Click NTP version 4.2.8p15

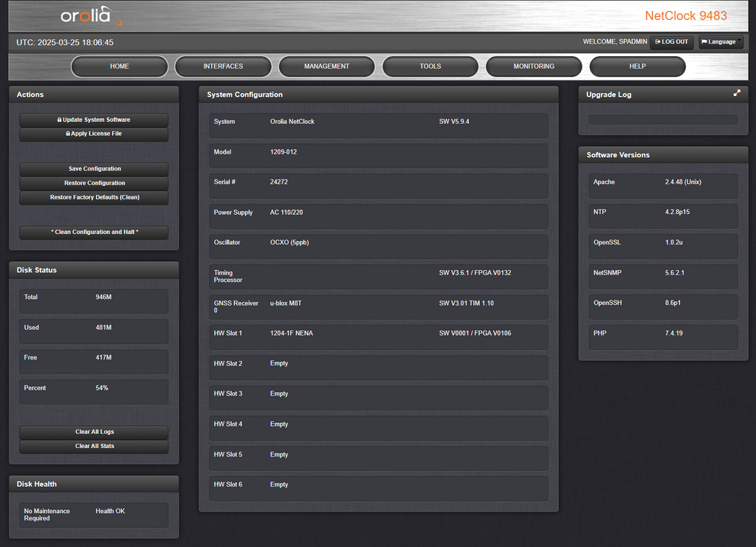[678, 212]
